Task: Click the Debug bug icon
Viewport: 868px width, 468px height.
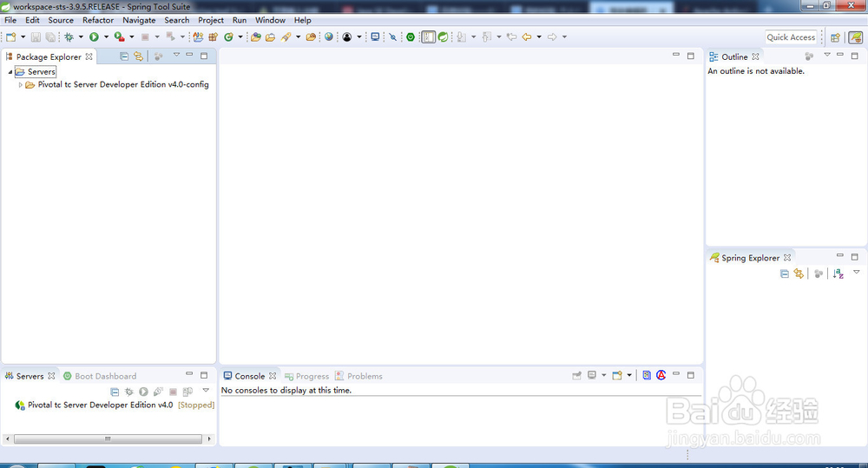Action: coord(69,37)
